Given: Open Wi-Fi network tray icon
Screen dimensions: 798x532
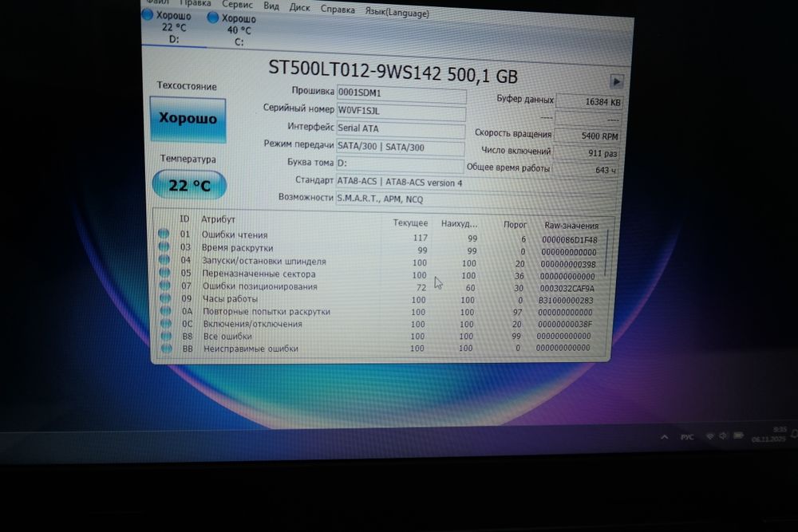Looking at the screenshot, I should pyautogui.click(x=709, y=436).
